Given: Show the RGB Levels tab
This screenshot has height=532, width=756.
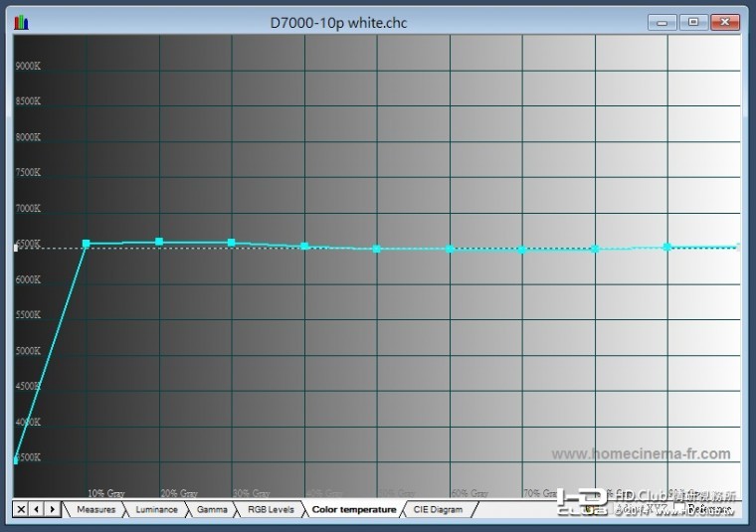Looking at the screenshot, I should pos(271,509).
